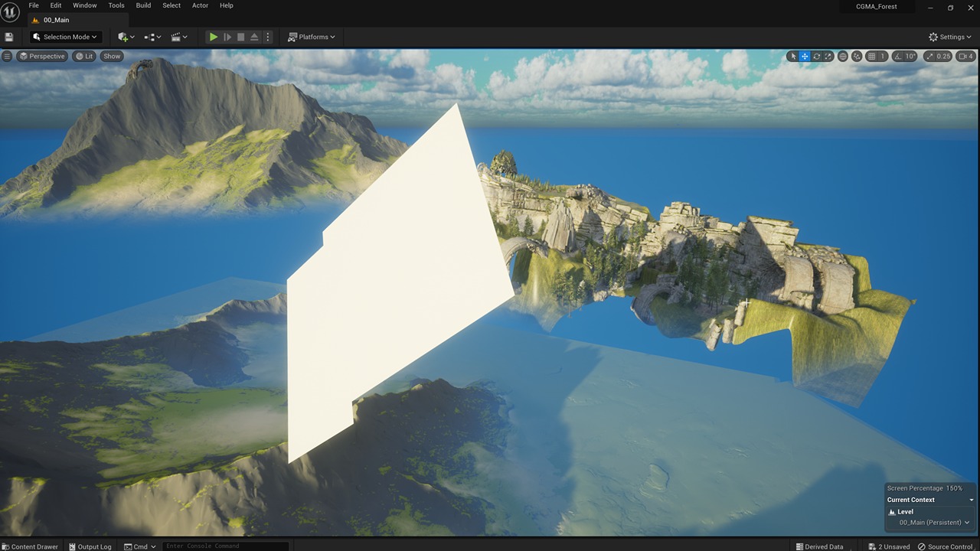Click the Derived Data button
Image resolution: width=980 pixels, height=551 pixels.
click(x=820, y=546)
